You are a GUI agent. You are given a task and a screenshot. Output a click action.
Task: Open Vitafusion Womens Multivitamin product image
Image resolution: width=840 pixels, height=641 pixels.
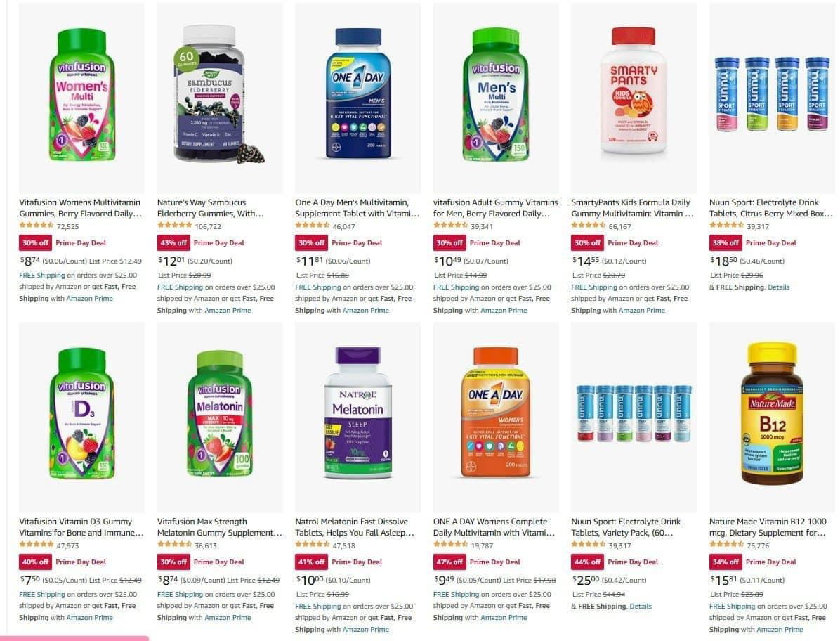pyautogui.click(x=81, y=98)
